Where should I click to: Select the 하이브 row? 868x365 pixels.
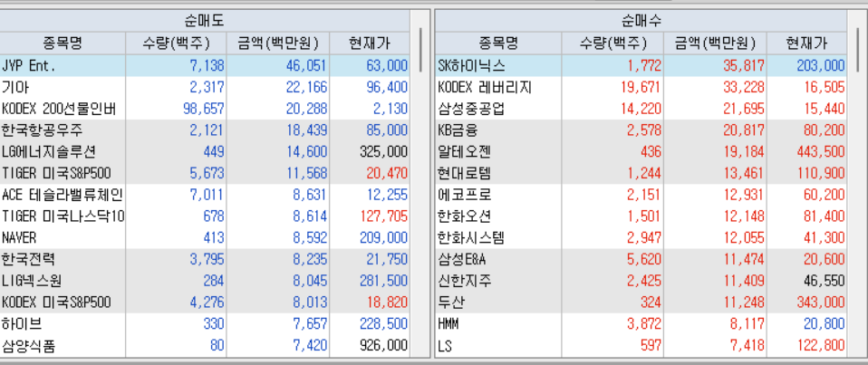(205, 324)
